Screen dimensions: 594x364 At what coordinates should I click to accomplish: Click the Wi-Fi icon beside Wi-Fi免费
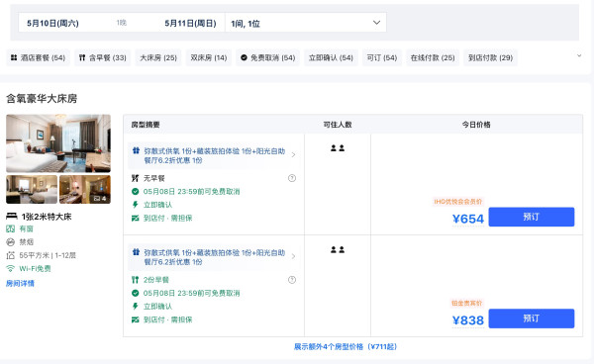tap(10, 269)
